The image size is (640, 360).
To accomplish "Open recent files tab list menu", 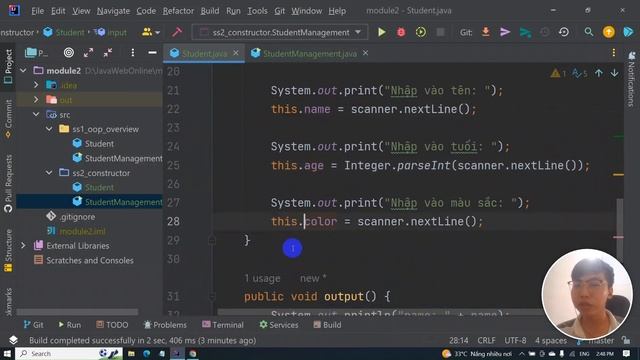I will coord(613,53).
